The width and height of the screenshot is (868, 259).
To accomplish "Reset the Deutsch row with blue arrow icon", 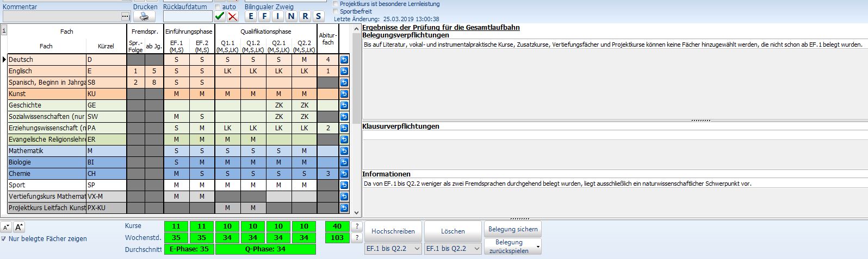I will [344, 60].
